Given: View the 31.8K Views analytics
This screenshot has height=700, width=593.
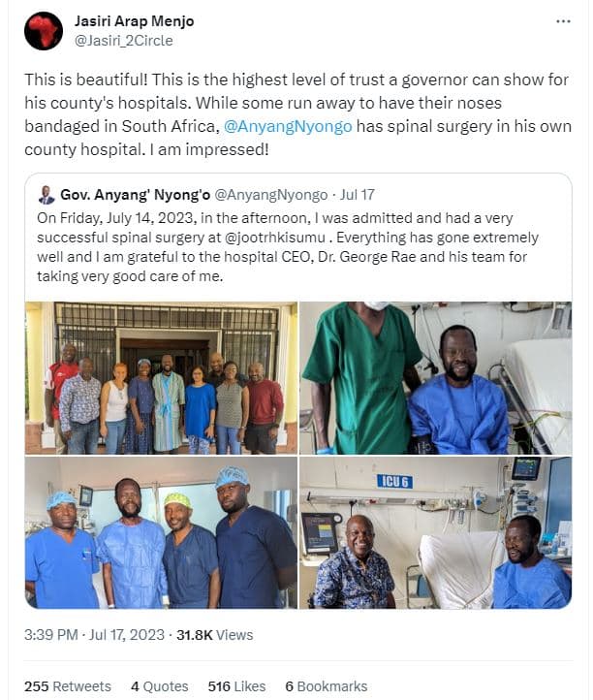Looking at the screenshot, I should point(213,635).
